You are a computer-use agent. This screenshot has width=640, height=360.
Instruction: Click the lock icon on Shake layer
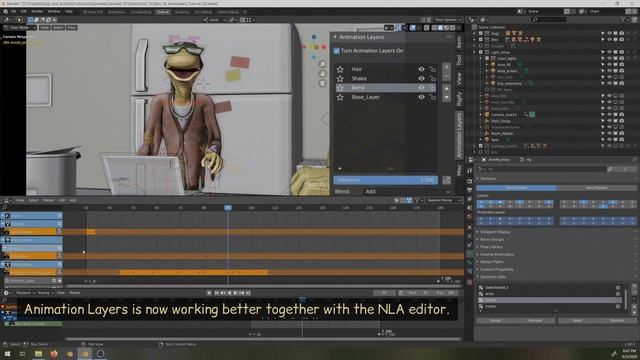click(x=432, y=78)
